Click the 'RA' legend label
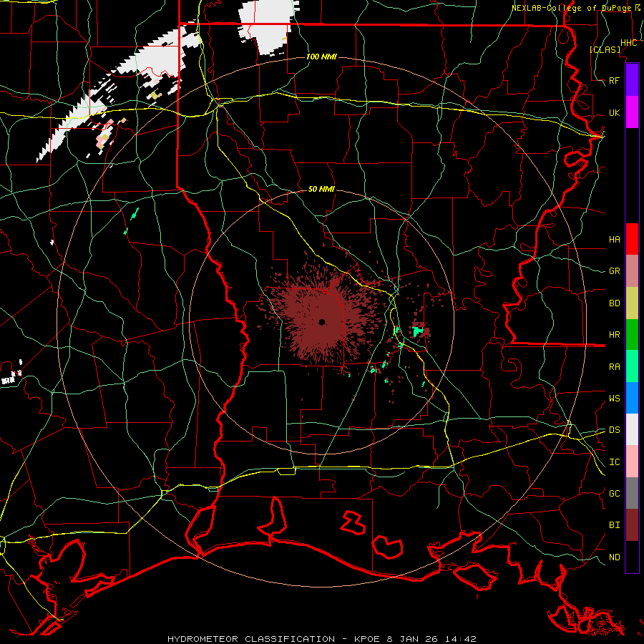 [614, 366]
